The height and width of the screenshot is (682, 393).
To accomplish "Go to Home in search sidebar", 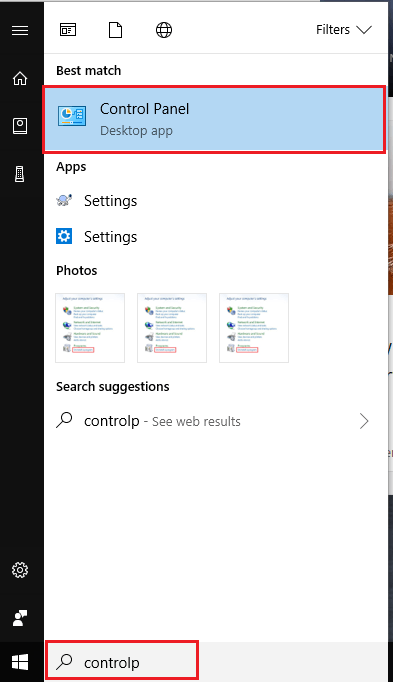I will click(x=20, y=78).
